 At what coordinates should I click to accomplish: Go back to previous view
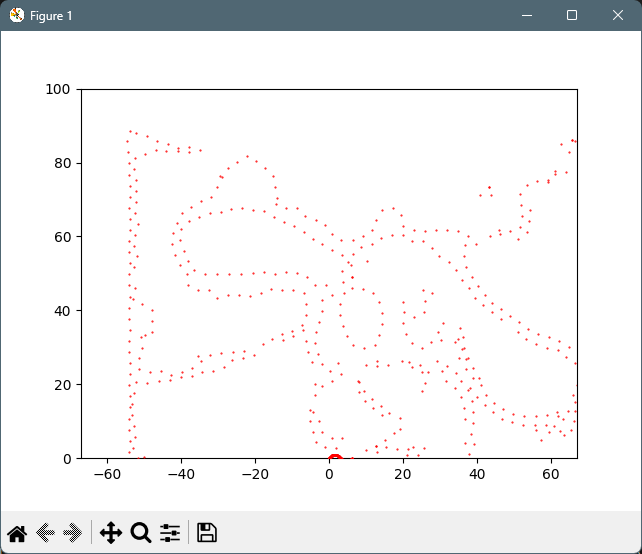(x=45, y=533)
